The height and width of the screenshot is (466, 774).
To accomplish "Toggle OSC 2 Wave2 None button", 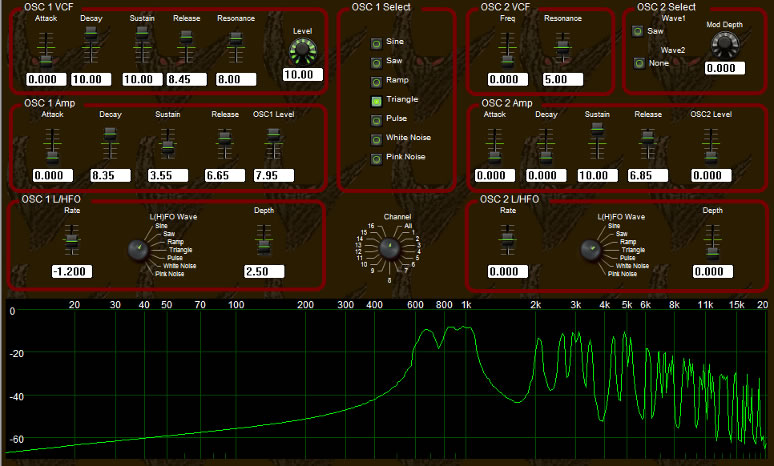I will click(639, 63).
